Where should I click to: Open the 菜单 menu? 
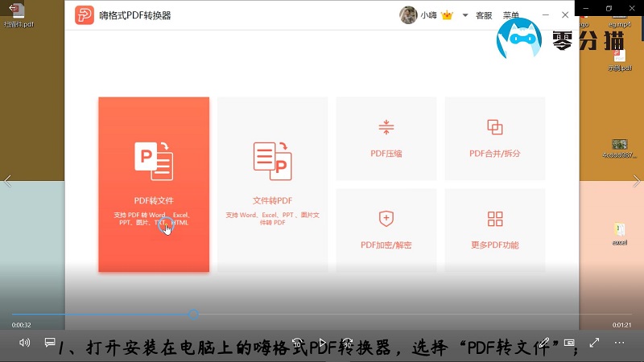click(x=511, y=15)
